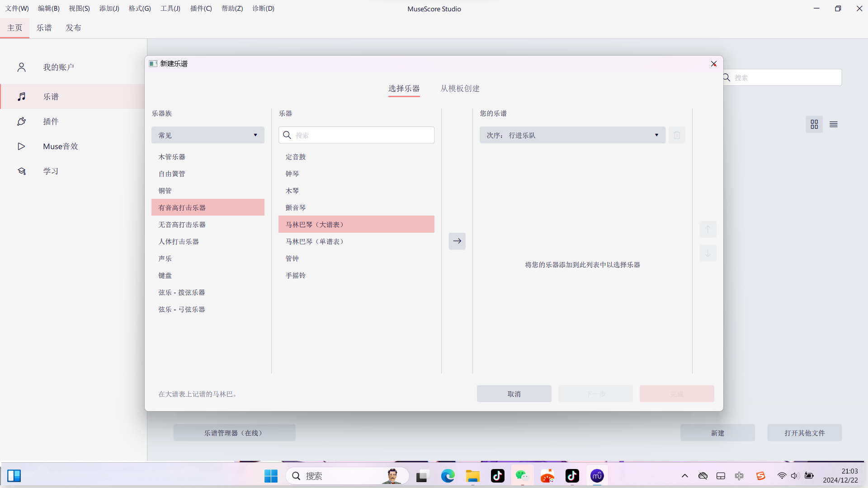Open Windows Start menu
868x488 pixels.
pos(271,476)
